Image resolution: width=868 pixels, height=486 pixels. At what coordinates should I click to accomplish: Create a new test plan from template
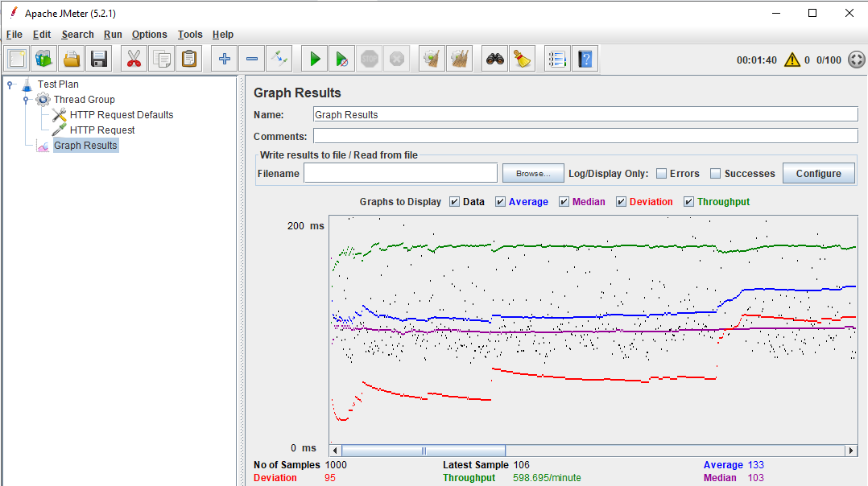[43, 58]
